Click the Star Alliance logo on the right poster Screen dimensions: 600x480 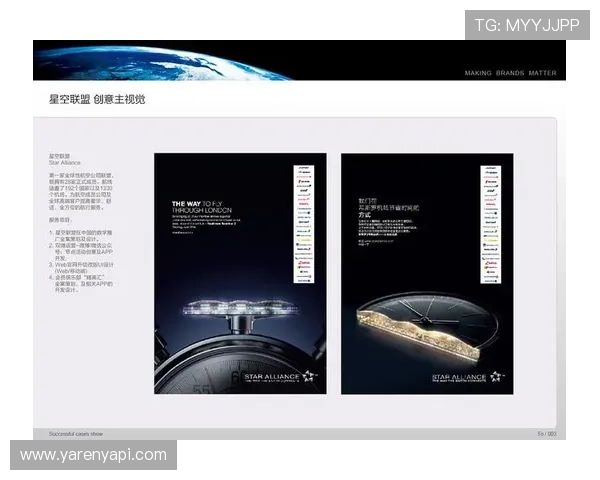pyautogui.click(x=468, y=377)
